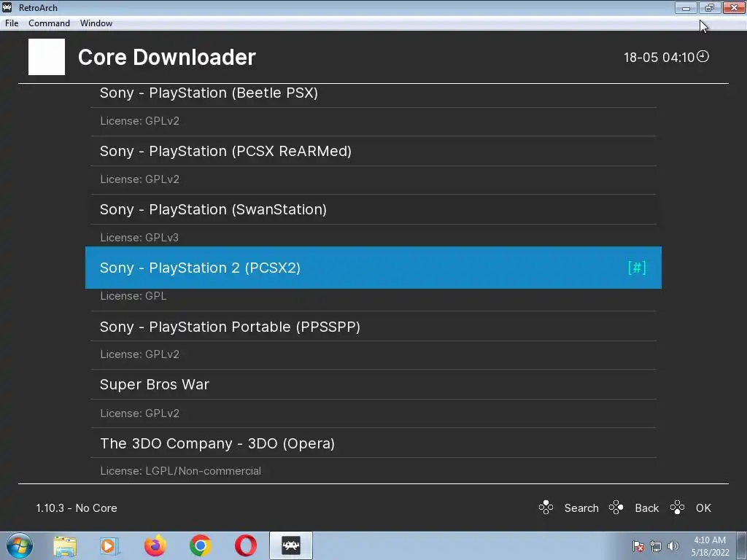
Task: Launch Google Chrome from the taskbar
Action: point(201,545)
